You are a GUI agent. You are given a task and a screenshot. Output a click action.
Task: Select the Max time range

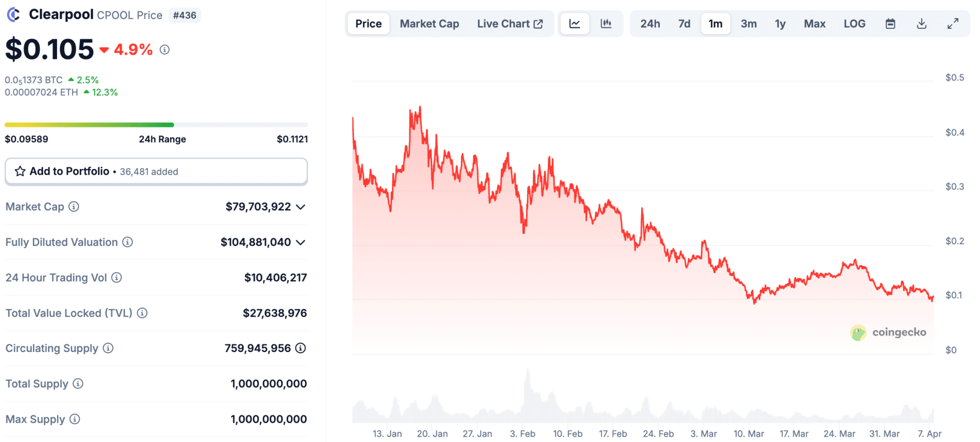814,23
